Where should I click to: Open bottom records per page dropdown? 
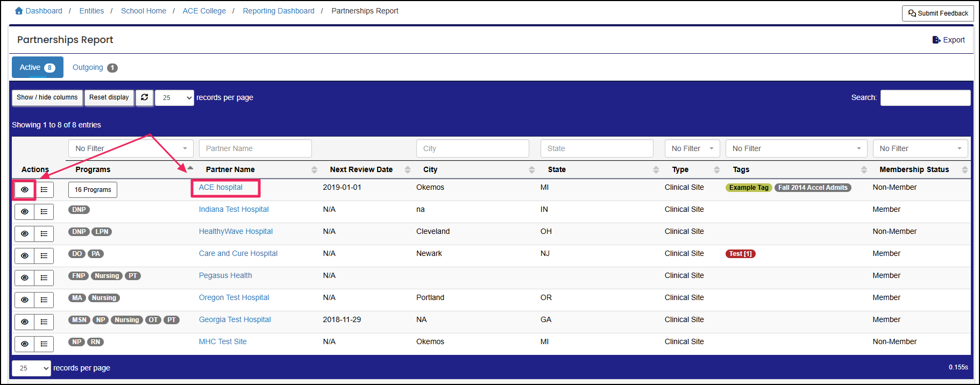(31, 368)
